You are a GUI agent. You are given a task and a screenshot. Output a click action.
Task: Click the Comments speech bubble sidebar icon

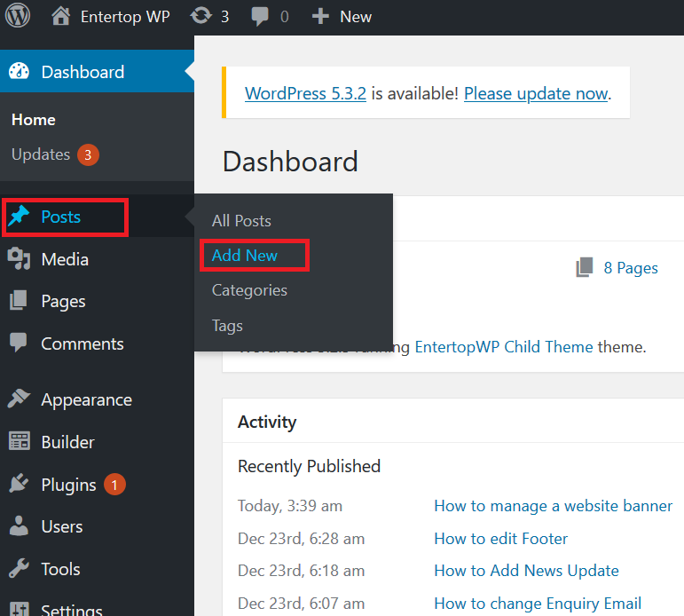tap(19, 343)
